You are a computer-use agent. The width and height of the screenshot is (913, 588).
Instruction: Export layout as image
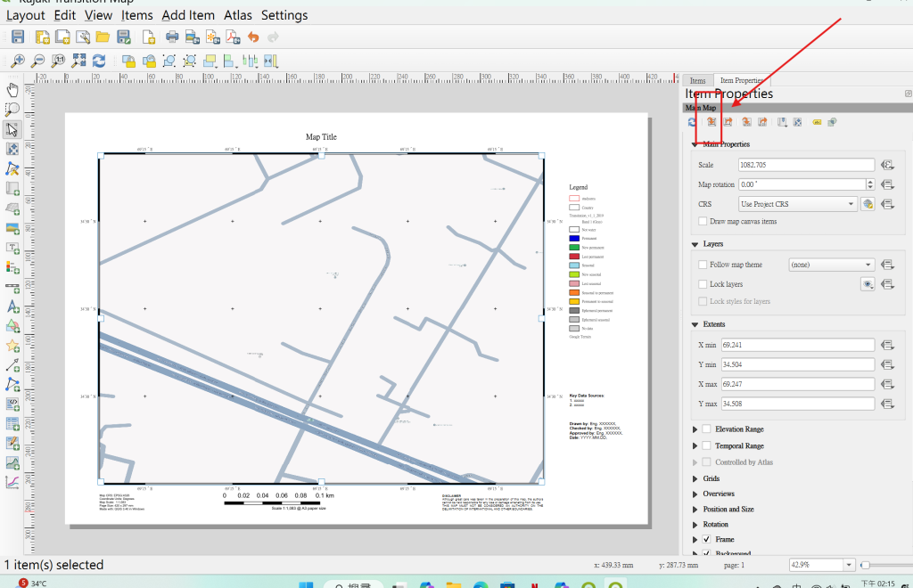(193, 37)
